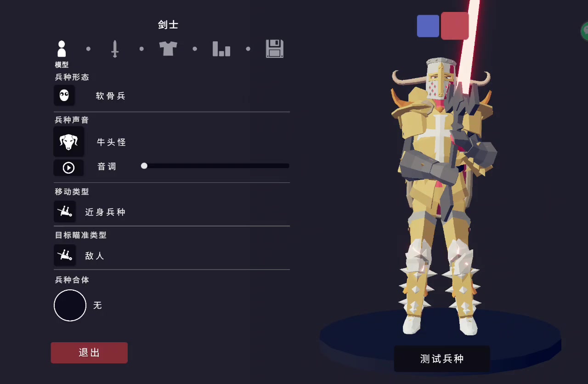This screenshot has height=384, width=588.
Task: Click the 牛头怪 minotaur voice icon
Action: coord(68,142)
